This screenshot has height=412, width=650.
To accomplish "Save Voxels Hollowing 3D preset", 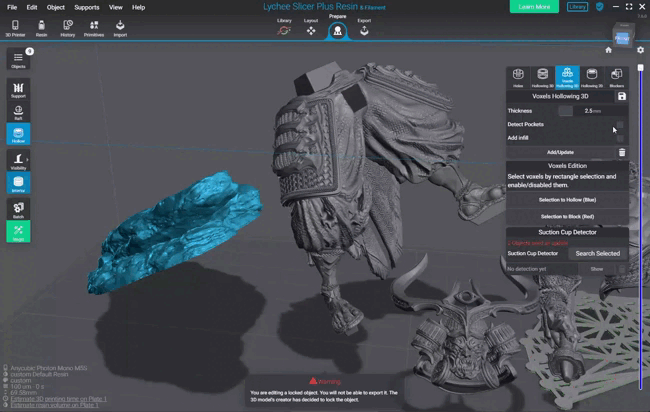I will [x=621, y=96].
